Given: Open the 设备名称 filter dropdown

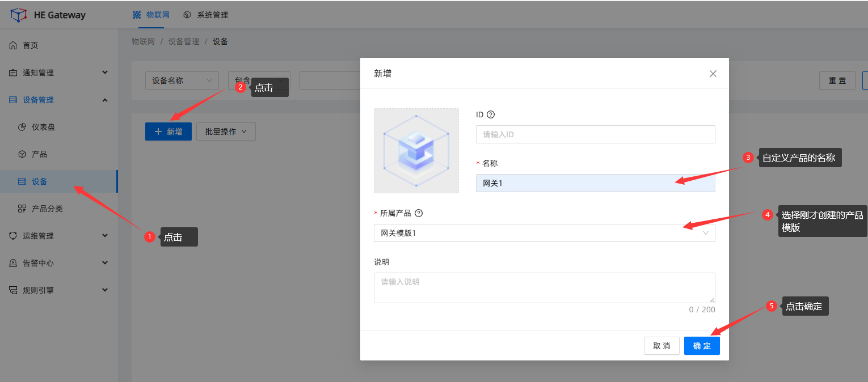Looking at the screenshot, I should (x=182, y=80).
